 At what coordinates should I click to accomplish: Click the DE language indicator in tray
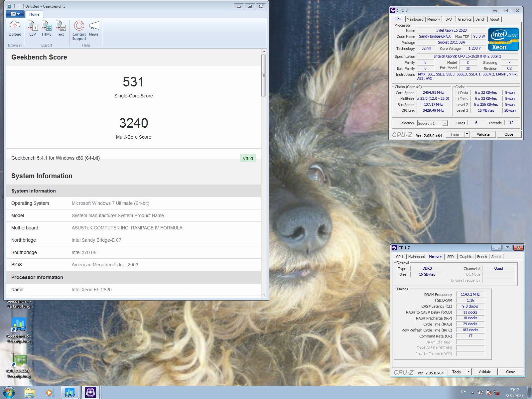coord(463,392)
